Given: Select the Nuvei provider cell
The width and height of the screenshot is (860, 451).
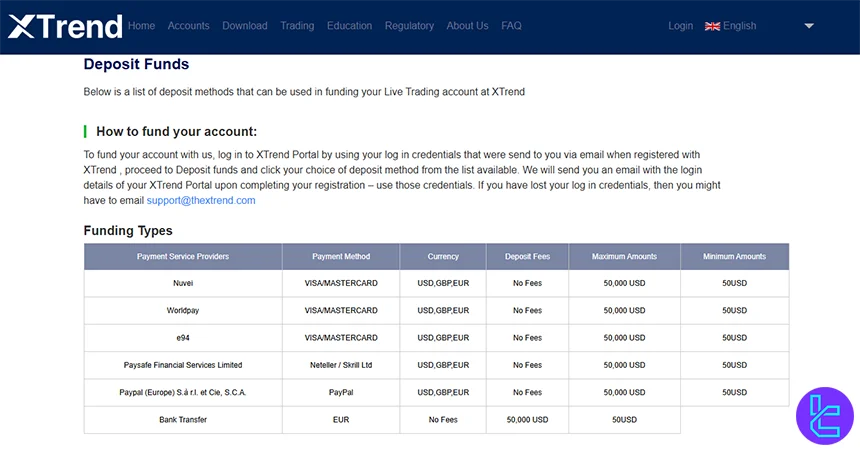Looking at the screenshot, I should [x=183, y=283].
